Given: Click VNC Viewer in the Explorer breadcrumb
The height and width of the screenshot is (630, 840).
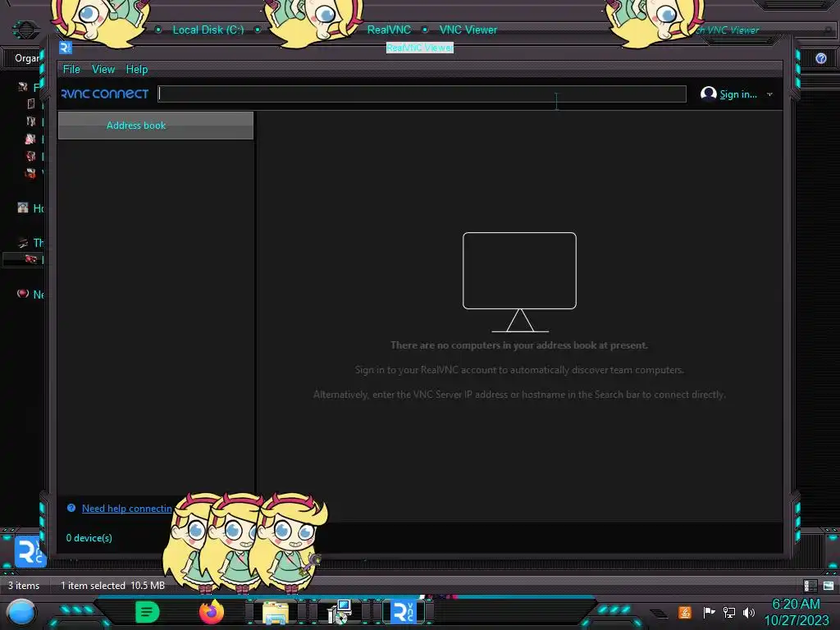Looking at the screenshot, I should tap(468, 30).
